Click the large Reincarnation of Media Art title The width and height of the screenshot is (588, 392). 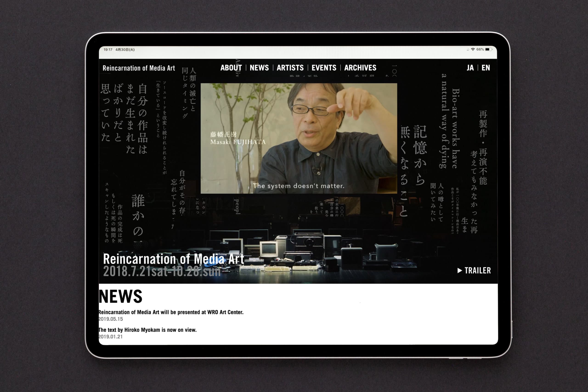pyautogui.click(x=173, y=259)
